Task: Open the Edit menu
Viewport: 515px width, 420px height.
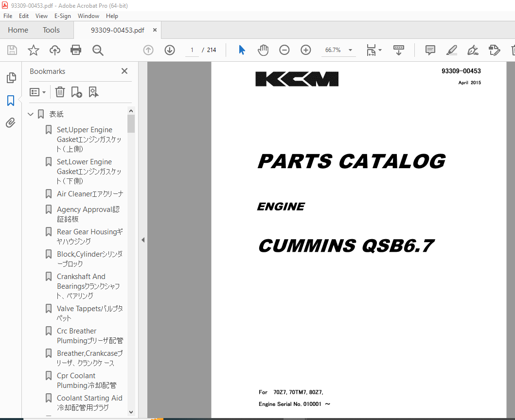Action: click(24, 16)
